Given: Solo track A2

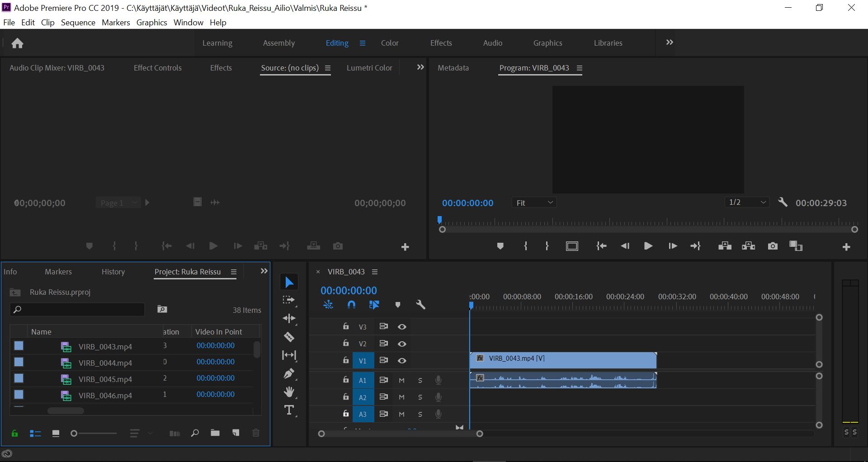Looking at the screenshot, I should point(420,397).
